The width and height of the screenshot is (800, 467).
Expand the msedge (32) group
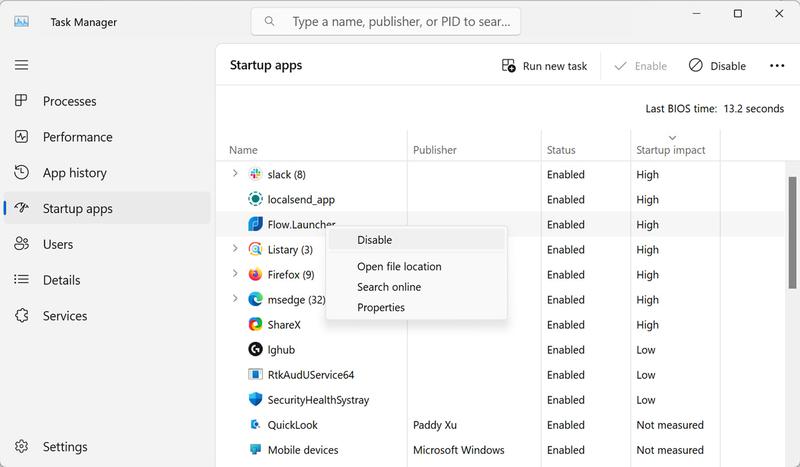(235, 299)
